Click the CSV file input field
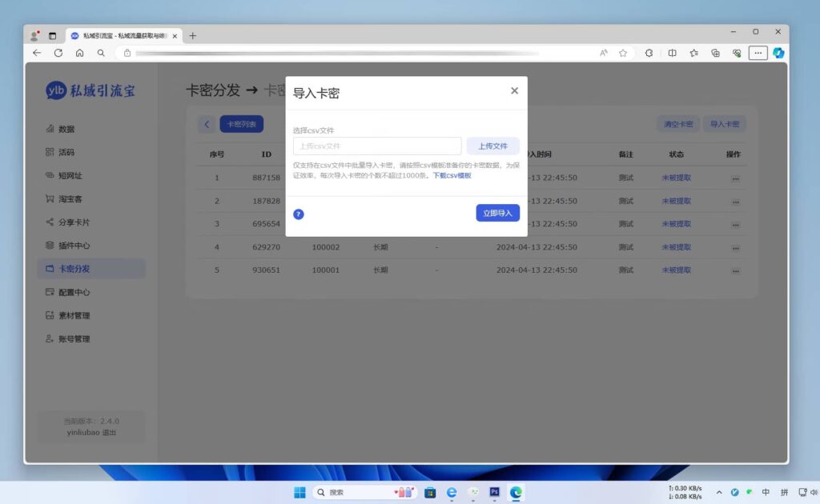Viewport: 820px width, 504px height. pyautogui.click(x=376, y=146)
